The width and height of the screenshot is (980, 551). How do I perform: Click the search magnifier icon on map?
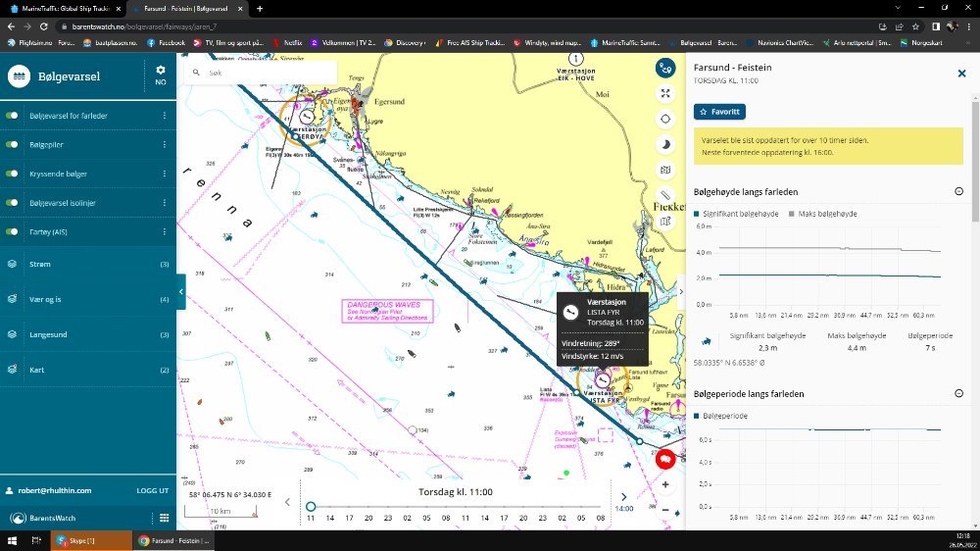(x=196, y=73)
